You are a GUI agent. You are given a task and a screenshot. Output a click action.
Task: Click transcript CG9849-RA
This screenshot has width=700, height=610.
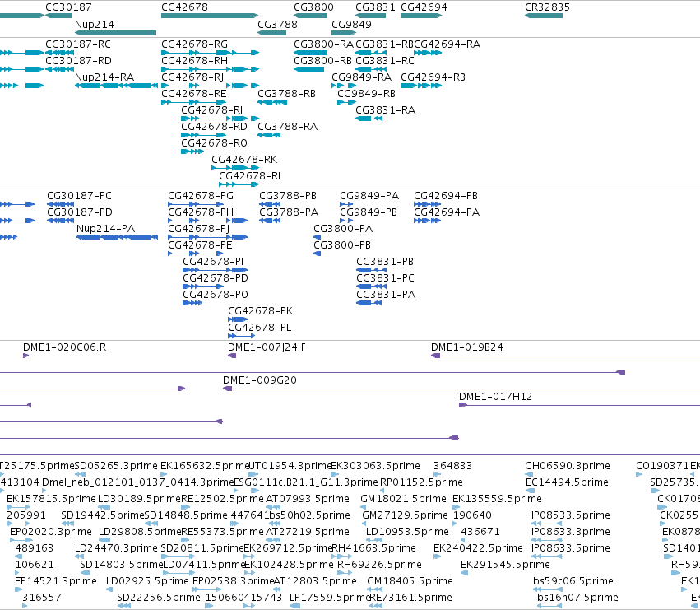click(362, 77)
